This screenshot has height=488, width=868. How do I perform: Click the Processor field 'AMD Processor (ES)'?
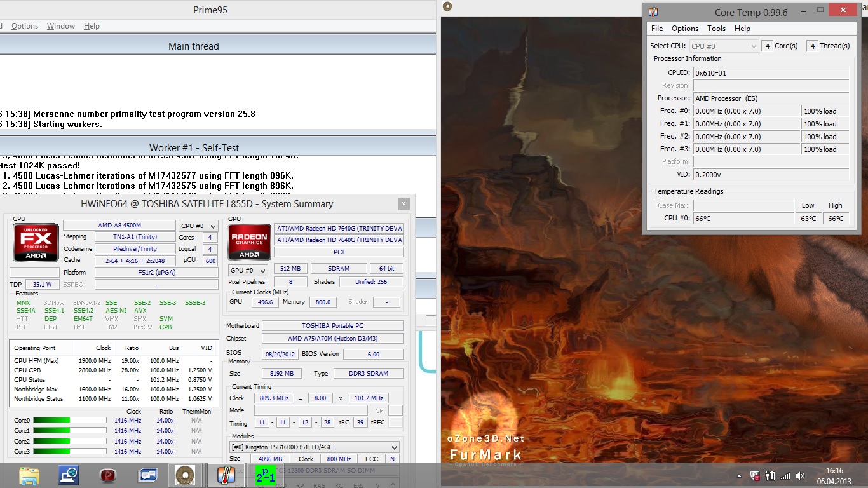click(771, 98)
